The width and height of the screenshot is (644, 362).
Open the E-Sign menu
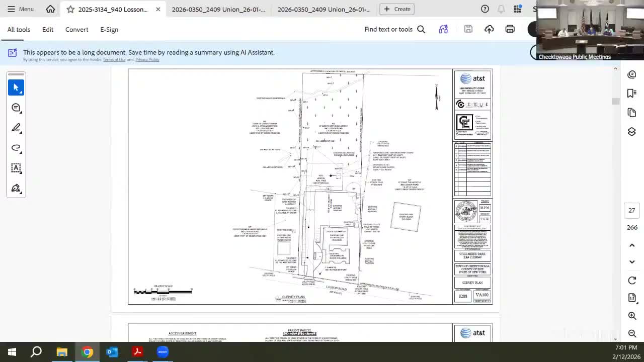pyautogui.click(x=109, y=30)
